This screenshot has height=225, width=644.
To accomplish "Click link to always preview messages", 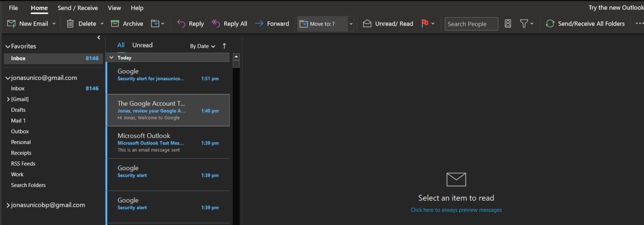I will [456, 210].
